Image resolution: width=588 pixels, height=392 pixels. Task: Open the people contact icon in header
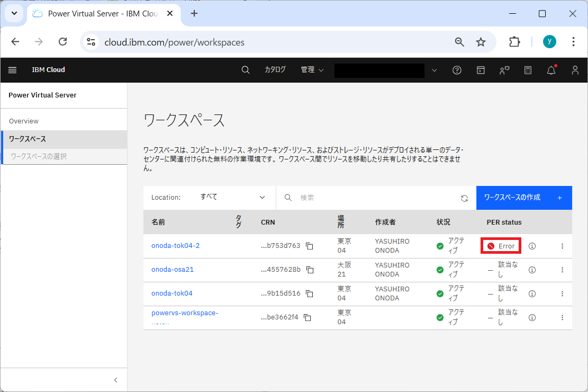(504, 70)
